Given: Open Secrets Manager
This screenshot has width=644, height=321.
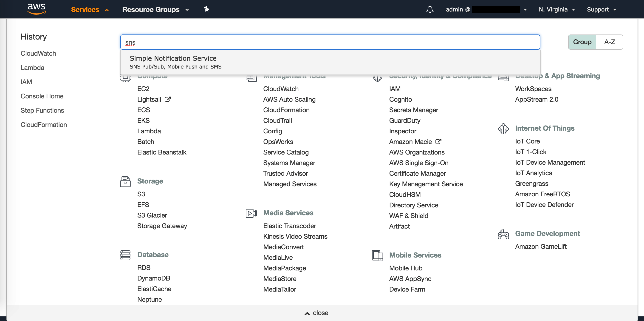Looking at the screenshot, I should click(x=413, y=110).
